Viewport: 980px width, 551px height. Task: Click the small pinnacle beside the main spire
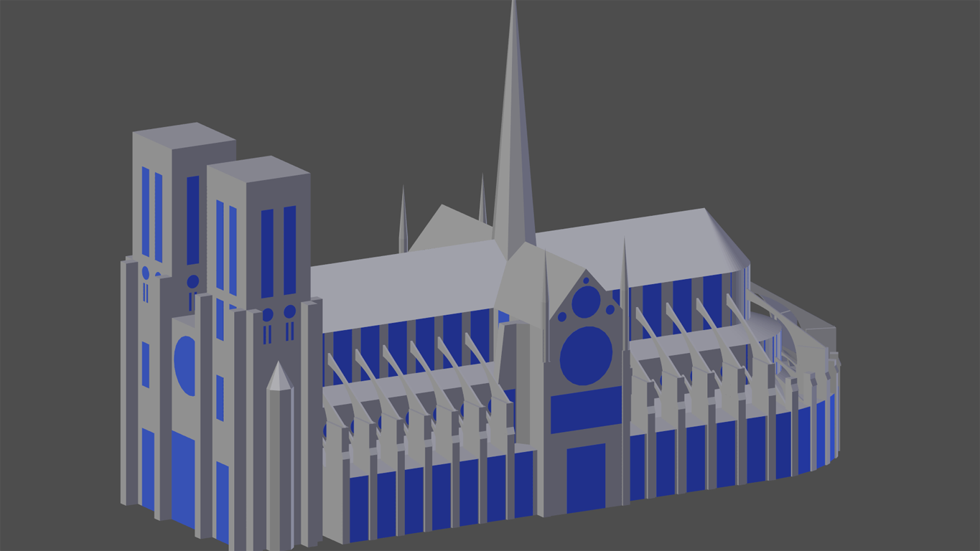click(482, 201)
